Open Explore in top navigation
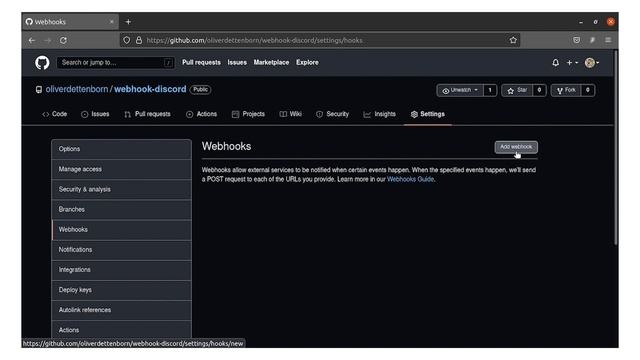 click(307, 62)
